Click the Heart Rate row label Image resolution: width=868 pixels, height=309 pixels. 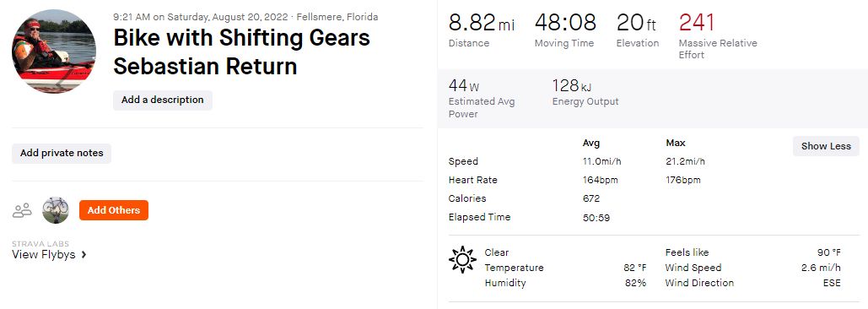(472, 180)
